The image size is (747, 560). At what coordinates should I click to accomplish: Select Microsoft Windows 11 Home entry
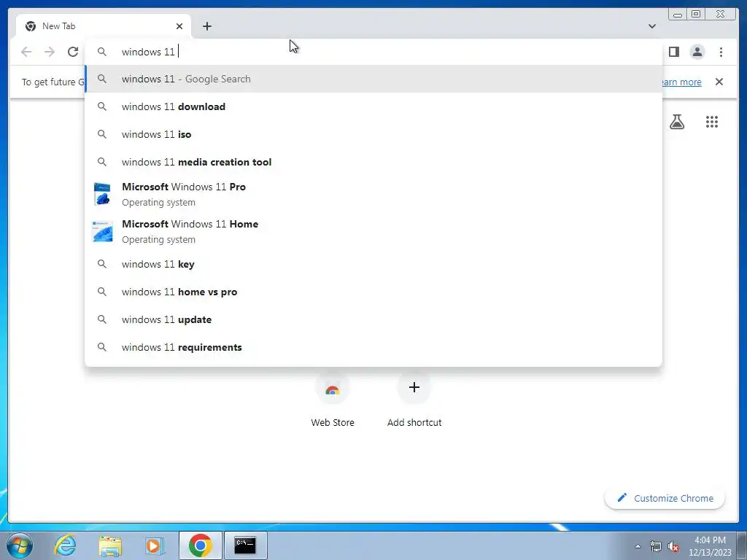(373, 231)
